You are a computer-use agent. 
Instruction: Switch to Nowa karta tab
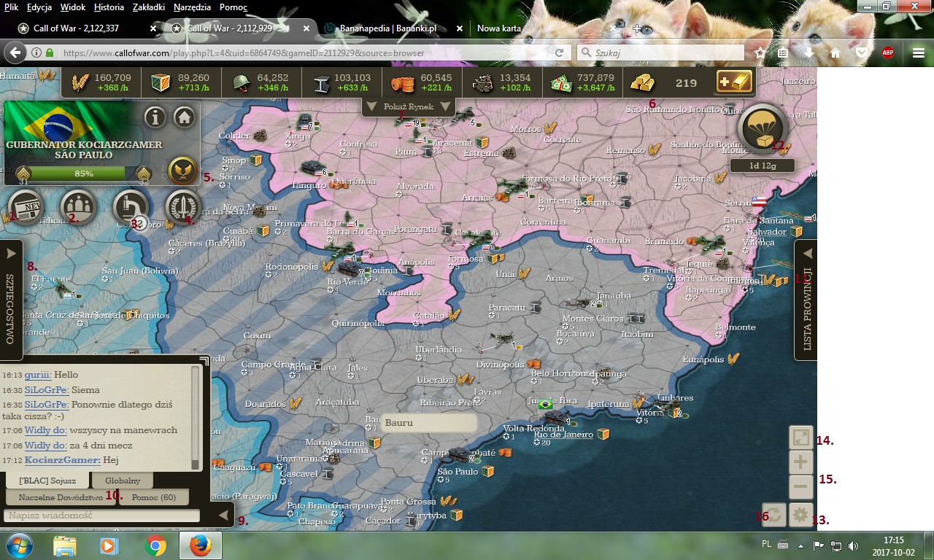click(544, 28)
